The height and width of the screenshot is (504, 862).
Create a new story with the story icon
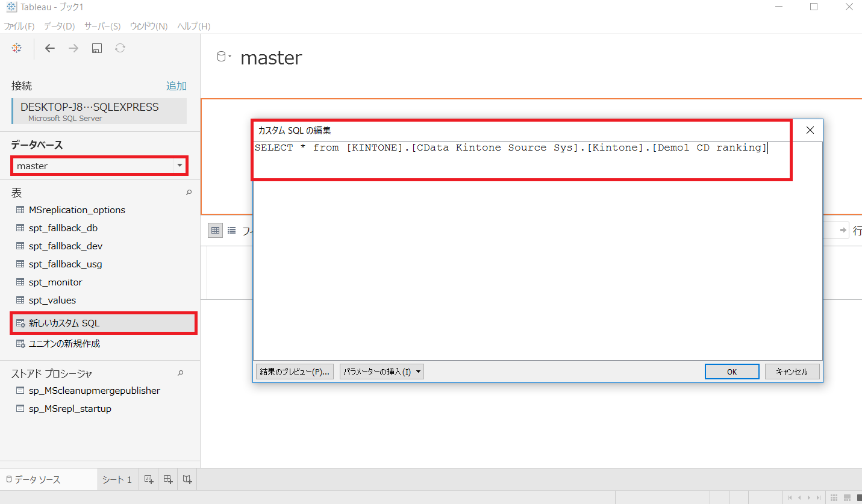coord(187,479)
